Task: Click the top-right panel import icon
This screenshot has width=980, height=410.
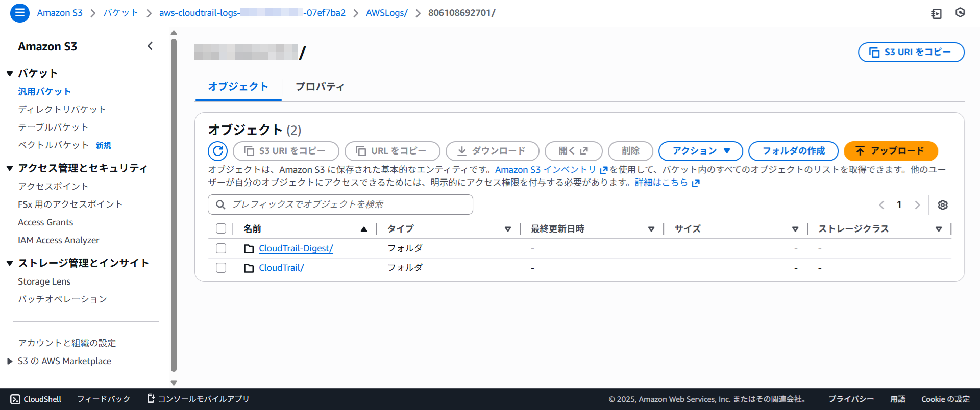Action: [936, 13]
